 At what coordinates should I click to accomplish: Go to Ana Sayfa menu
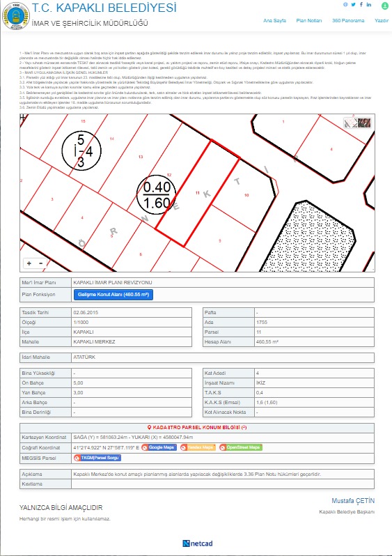pos(274,21)
